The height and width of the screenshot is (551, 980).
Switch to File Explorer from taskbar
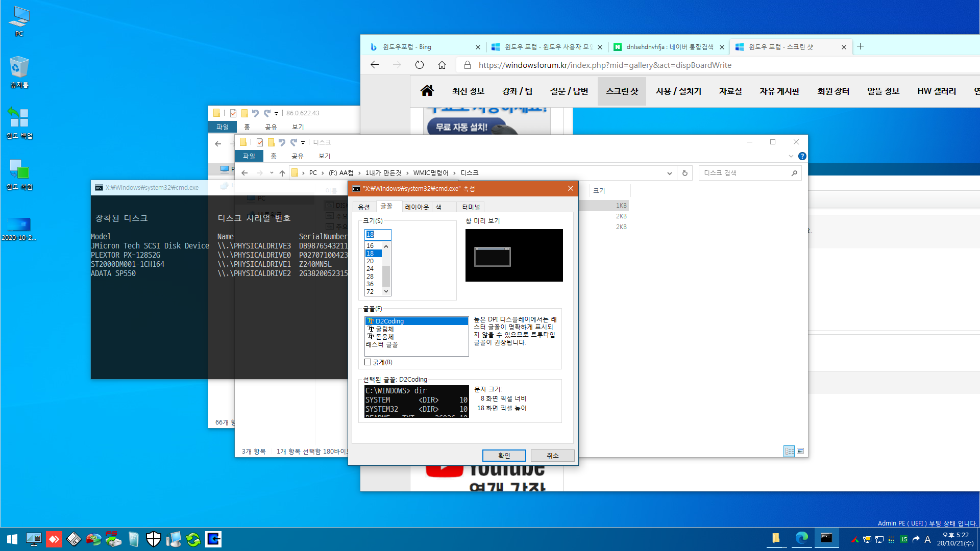(776, 539)
